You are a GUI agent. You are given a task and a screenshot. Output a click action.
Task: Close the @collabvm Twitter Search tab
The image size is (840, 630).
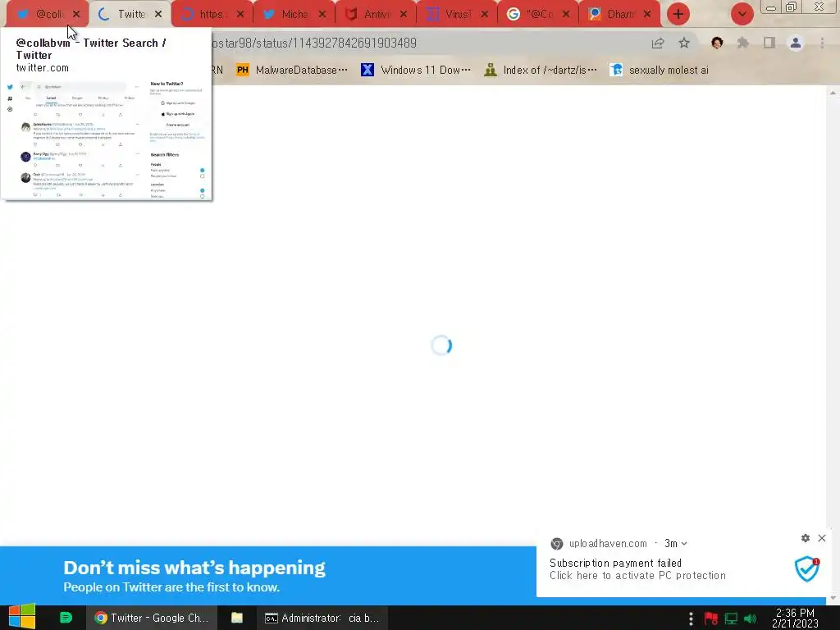coord(76,15)
